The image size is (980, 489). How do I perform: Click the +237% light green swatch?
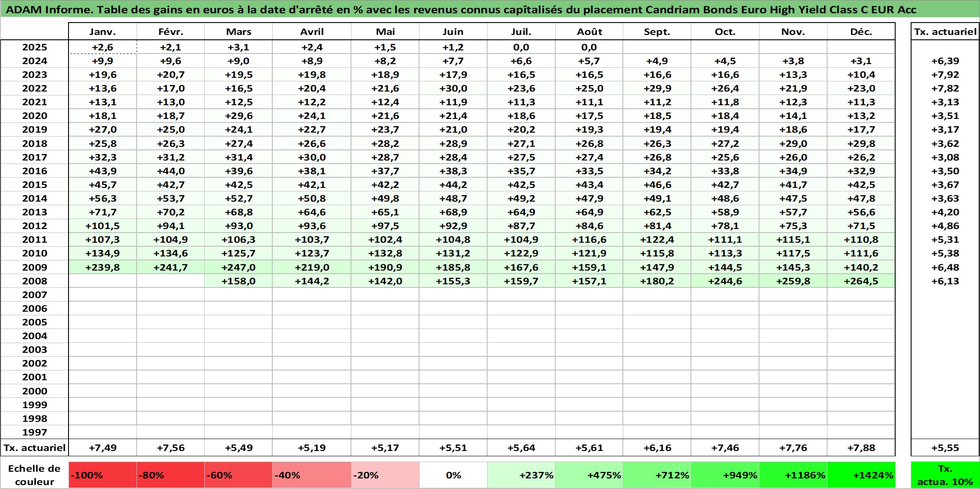point(522,475)
